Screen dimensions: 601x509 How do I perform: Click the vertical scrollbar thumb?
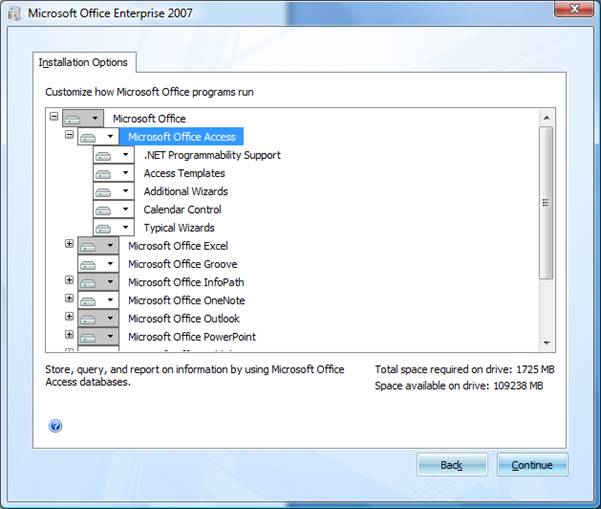546,202
